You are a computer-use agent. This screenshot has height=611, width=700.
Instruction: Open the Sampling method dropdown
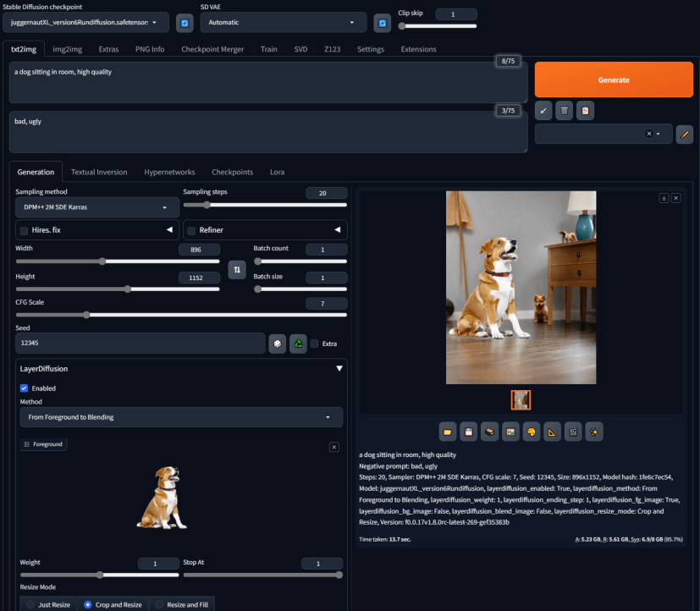[96, 207]
